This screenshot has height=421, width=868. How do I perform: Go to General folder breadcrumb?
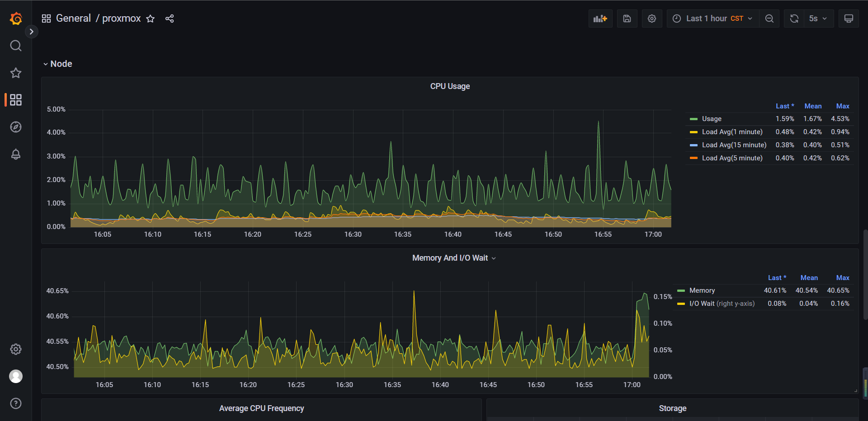coord(73,19)
